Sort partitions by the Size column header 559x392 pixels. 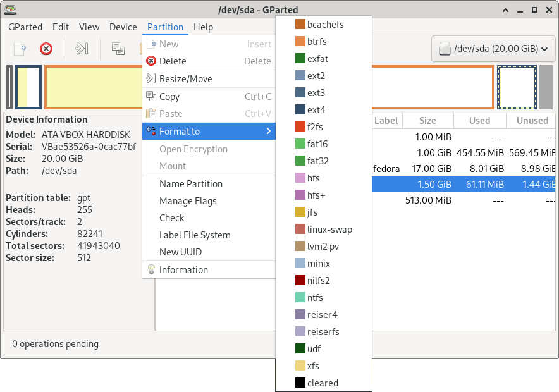click(x=427, y=121)
